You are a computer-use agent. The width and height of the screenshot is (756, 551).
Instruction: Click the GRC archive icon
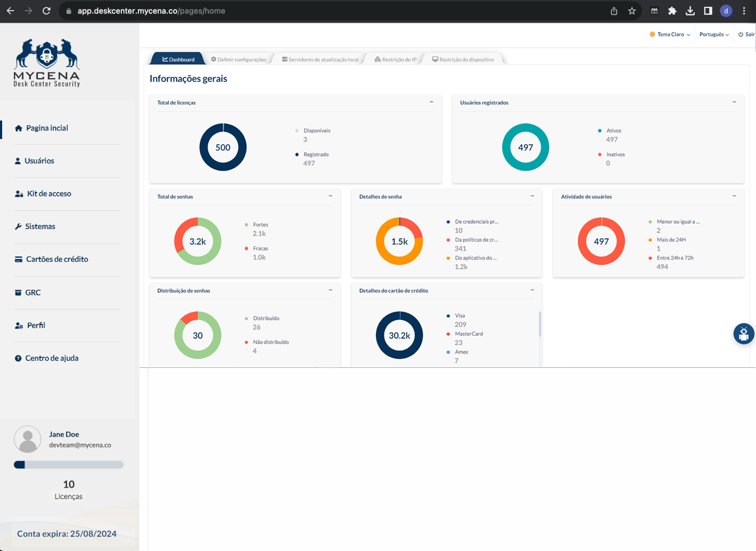[18, 292]
